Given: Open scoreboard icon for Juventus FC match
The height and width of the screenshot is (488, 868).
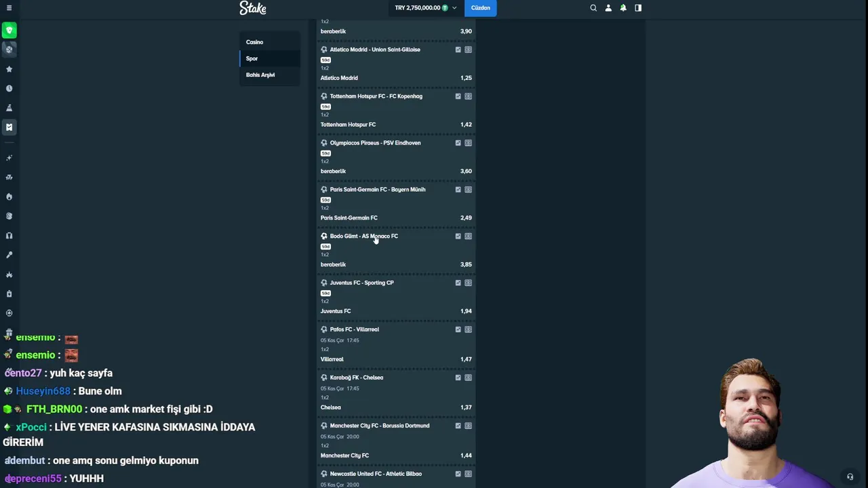Looking at the screenshot, I should click(x=468, y=283).
